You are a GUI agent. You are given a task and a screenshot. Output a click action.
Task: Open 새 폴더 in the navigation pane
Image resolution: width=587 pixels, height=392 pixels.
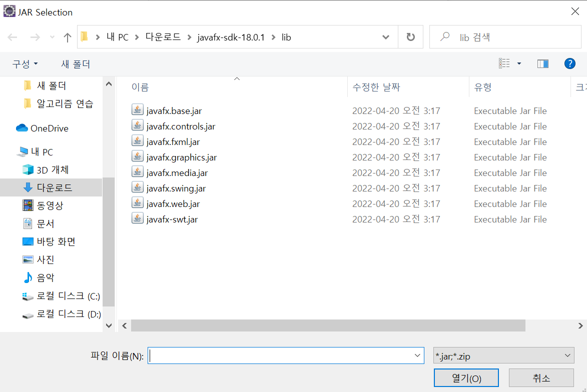(x=52, y=86)
